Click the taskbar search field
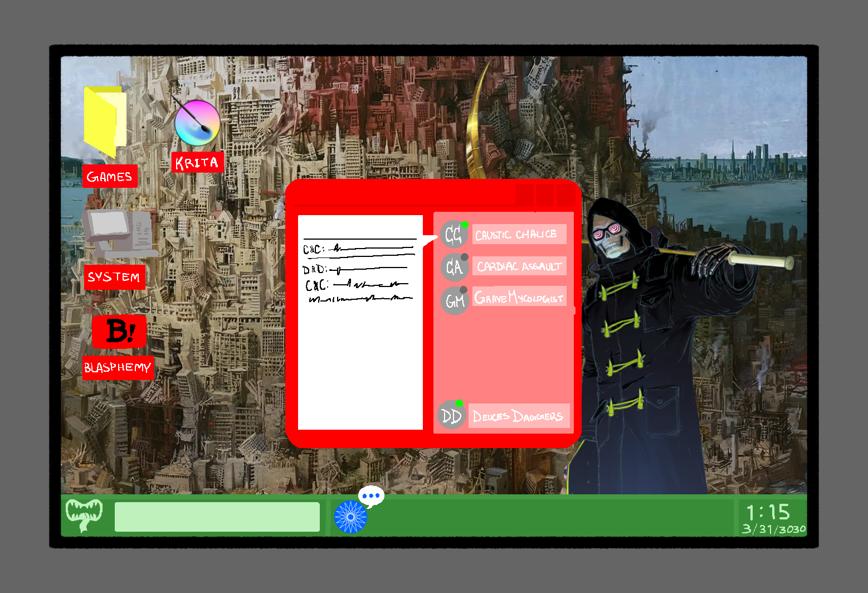The width and height of the screenshot is (868, 593). [217, 517]
